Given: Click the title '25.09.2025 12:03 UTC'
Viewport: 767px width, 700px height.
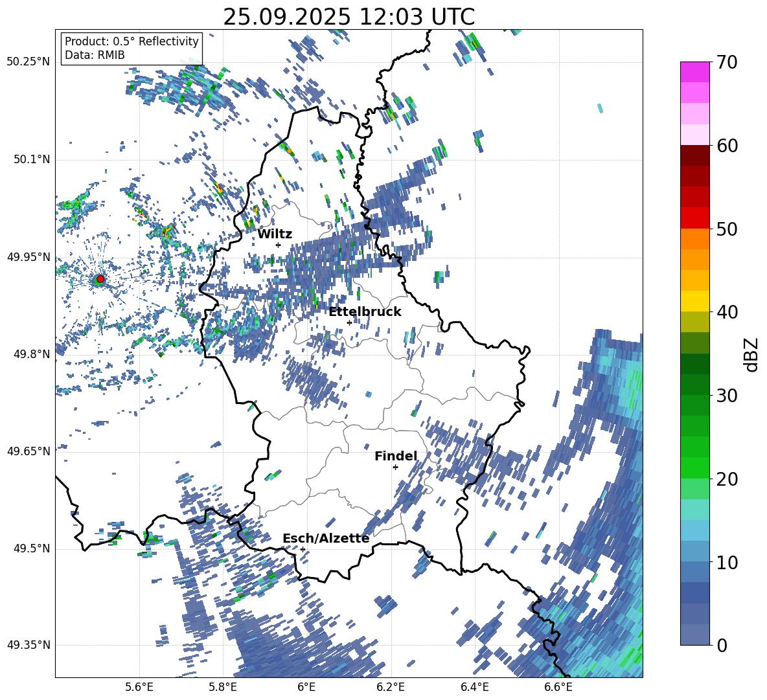Looking at the screenshot, I should click(349, 17).
